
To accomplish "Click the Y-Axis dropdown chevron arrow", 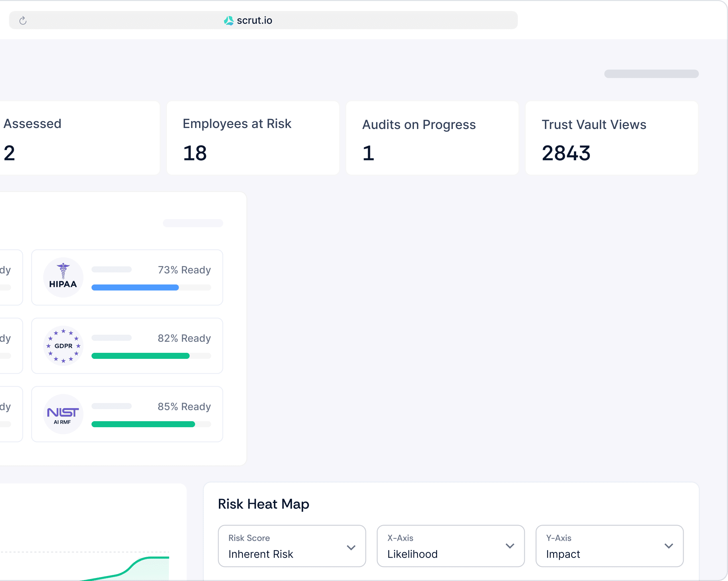I will [x=668, y=546].
